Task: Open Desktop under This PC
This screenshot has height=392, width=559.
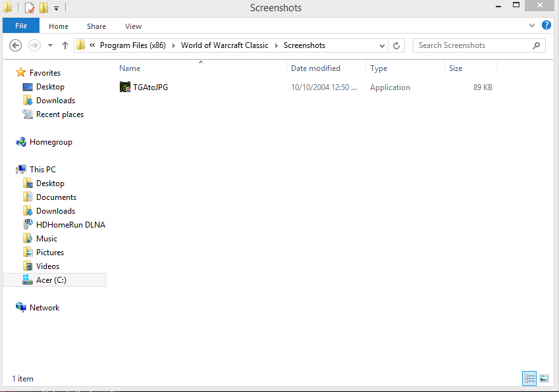Action: [x=50, y=184]
